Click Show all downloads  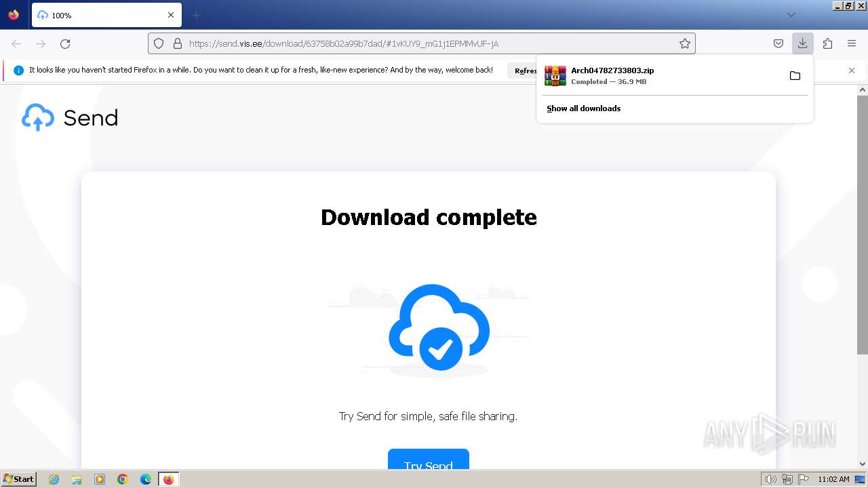(x=583, y=108)
